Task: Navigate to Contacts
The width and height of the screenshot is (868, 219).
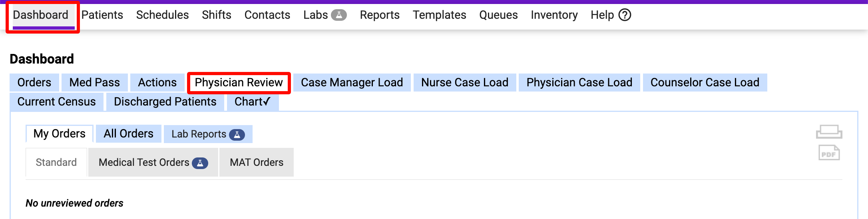Action: (267, 15)
